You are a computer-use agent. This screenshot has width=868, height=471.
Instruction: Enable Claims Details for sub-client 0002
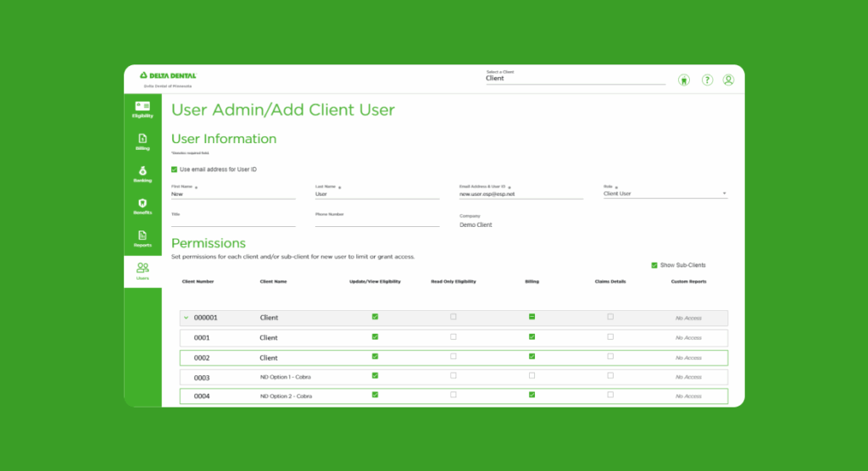point(610,357)
